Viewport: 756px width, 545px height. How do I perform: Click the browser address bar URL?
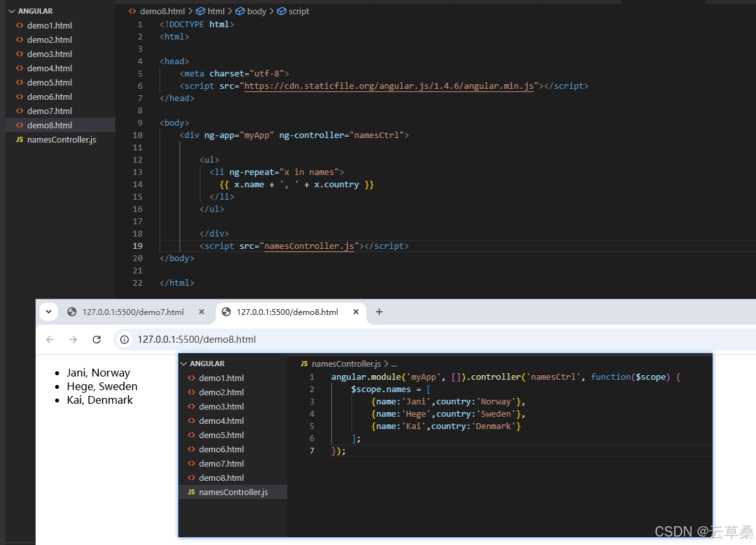point(196,340)
